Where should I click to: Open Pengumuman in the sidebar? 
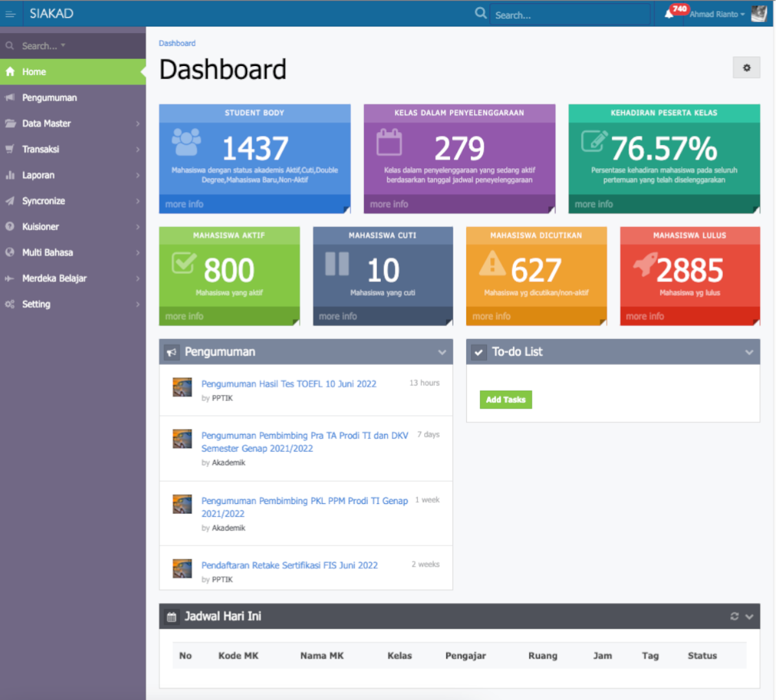coord(49,98)
